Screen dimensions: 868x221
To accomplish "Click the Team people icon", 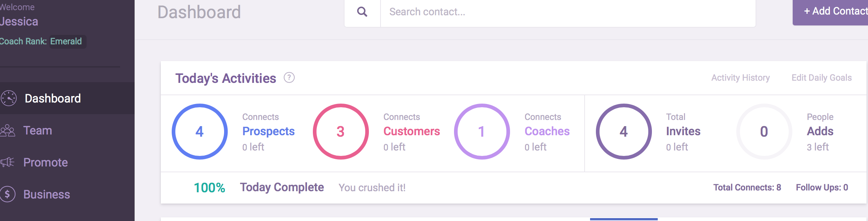I will 8,130.
